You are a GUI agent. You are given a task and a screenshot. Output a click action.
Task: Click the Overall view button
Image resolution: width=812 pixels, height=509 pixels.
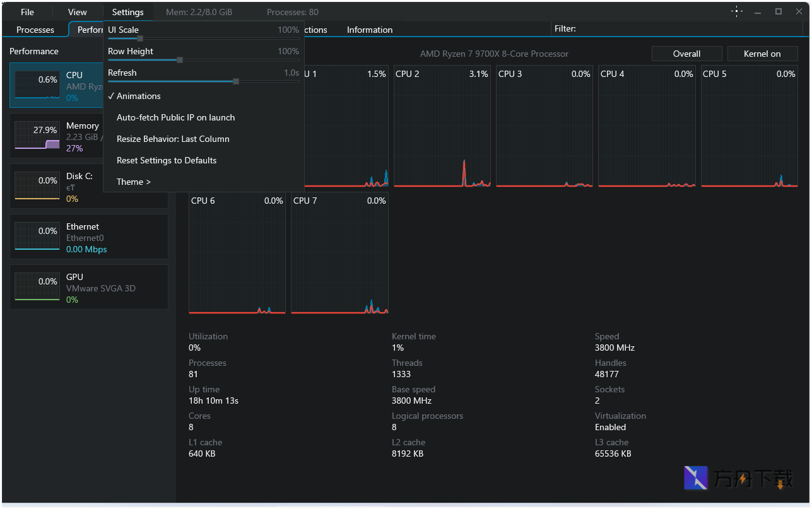[686, 54]
